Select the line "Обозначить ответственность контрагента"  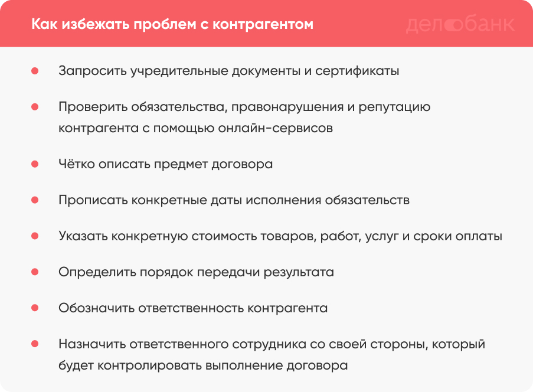(x=193, y=308)
